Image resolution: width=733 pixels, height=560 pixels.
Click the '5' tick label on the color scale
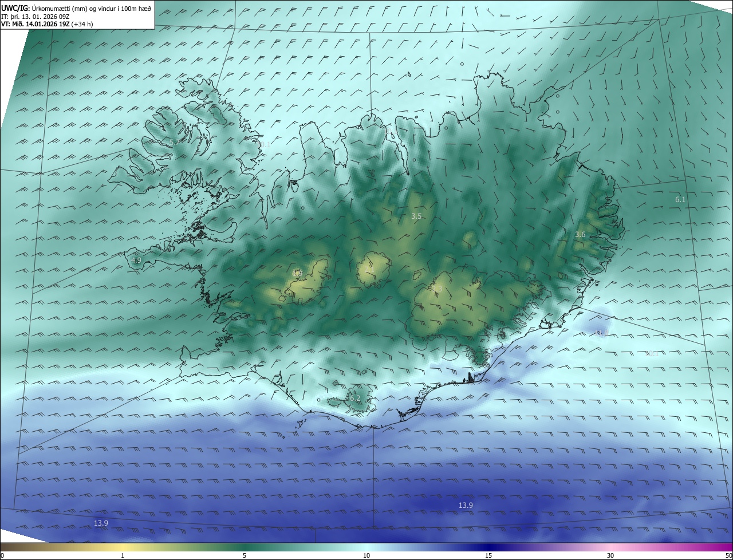245,556
